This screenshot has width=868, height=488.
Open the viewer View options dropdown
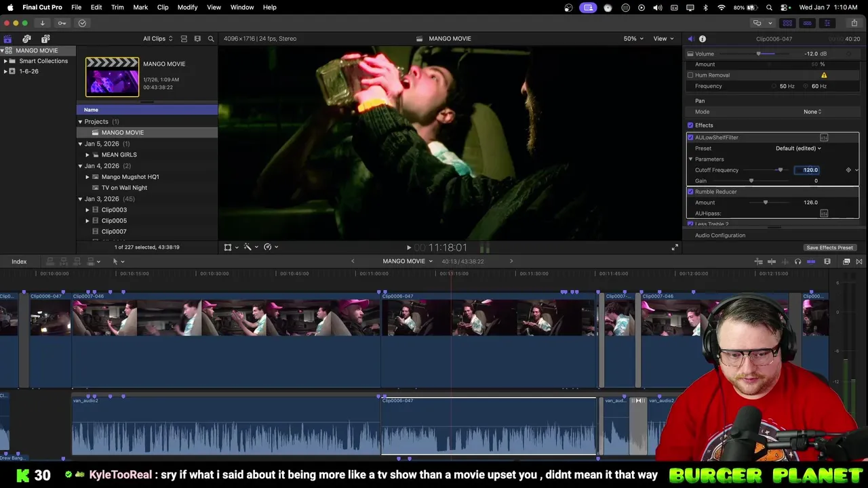coord(663,39)
